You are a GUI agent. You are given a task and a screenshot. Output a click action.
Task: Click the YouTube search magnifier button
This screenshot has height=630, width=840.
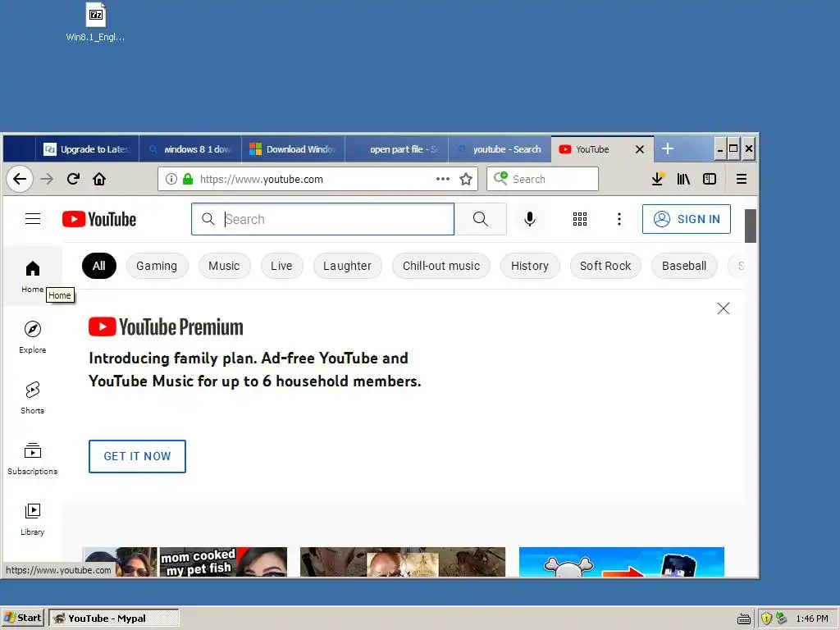[481, 219]
